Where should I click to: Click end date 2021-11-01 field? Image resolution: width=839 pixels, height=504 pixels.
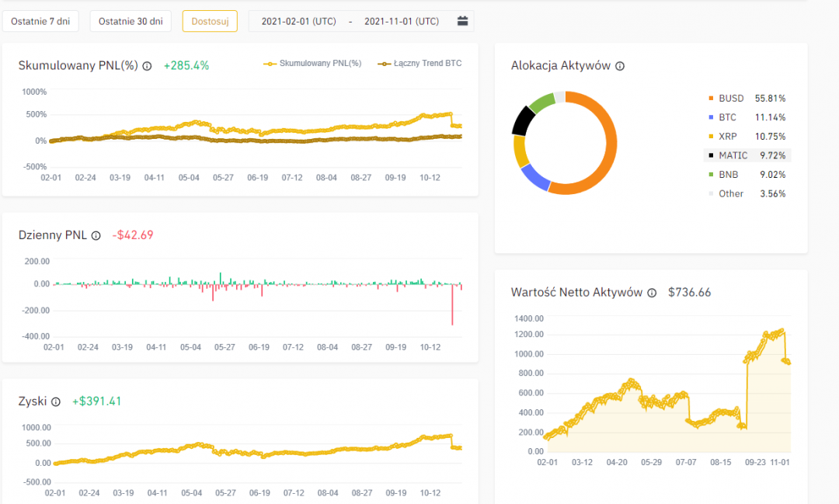tap(401, 22)
